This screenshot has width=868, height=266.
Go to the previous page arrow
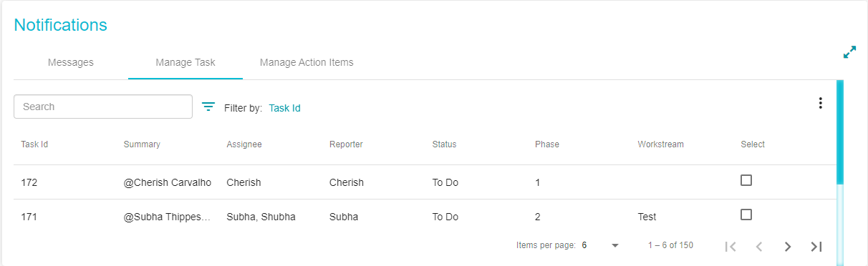(759, 246)
